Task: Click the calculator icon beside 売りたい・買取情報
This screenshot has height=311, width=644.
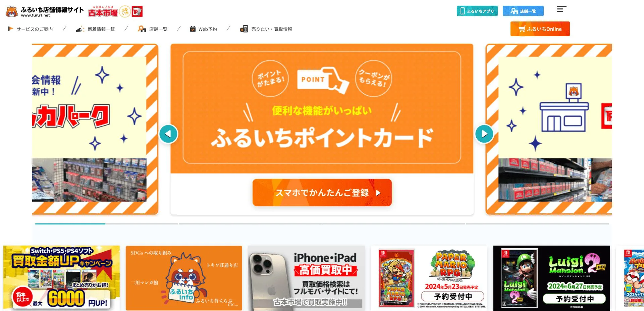Action: tap(244, 29)
